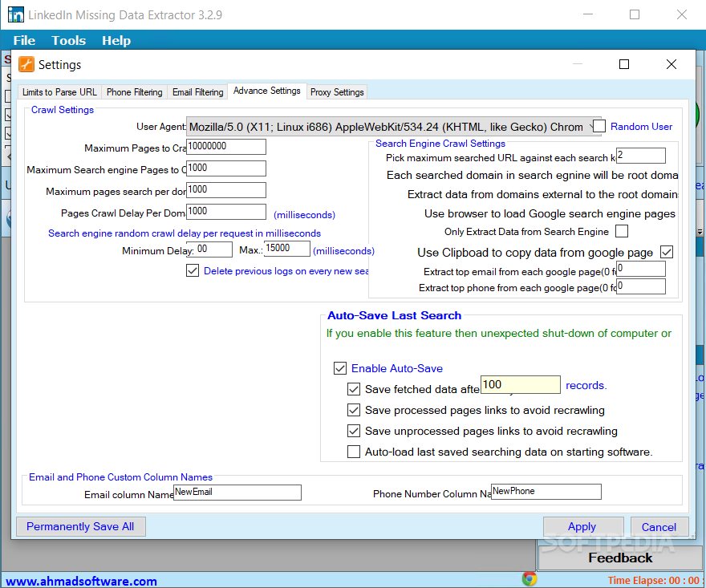Viewport: 706px width, 588px height.
Task: Maximize the Settings dialog
Action: (624, 64)
